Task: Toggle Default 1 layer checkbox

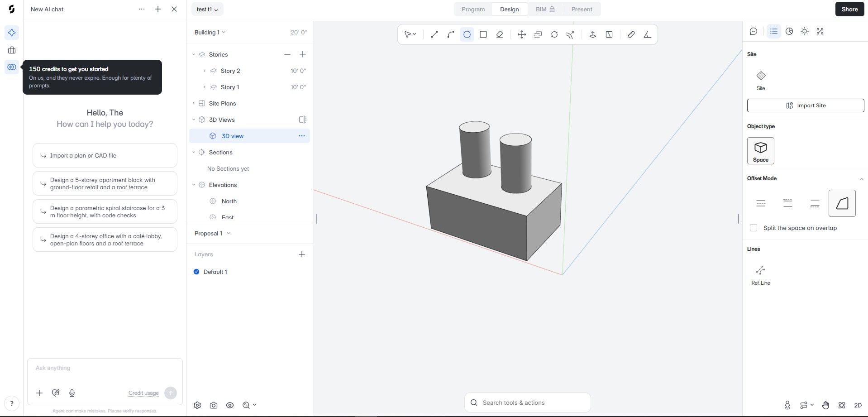Action: 196,272
